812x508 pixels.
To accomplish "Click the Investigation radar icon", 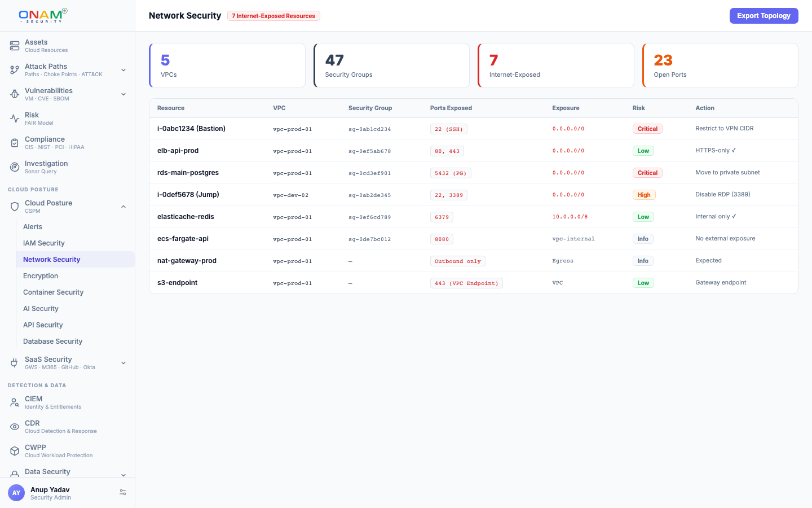I will [x=15, y=167].
